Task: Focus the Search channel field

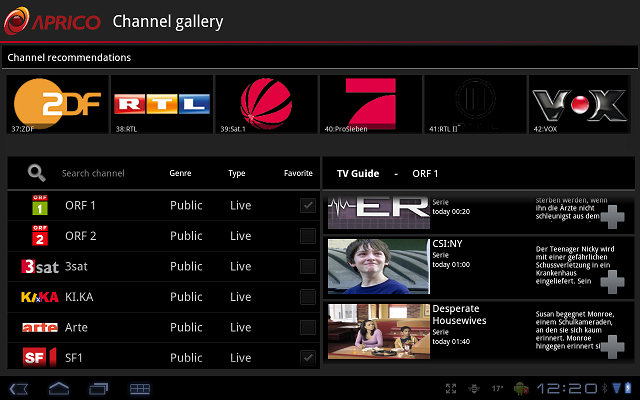Action: click(93, 173)
